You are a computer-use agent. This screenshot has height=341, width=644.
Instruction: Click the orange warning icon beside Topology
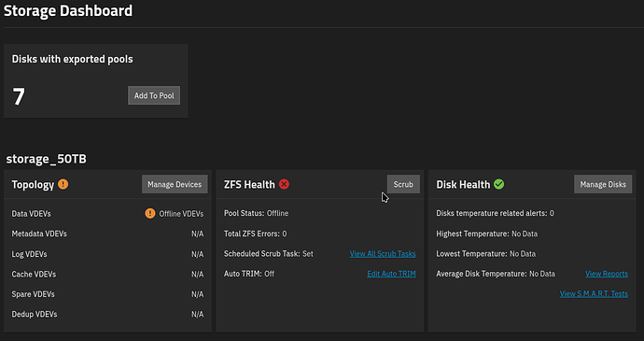pyautogui.click(x=63, y=184)
